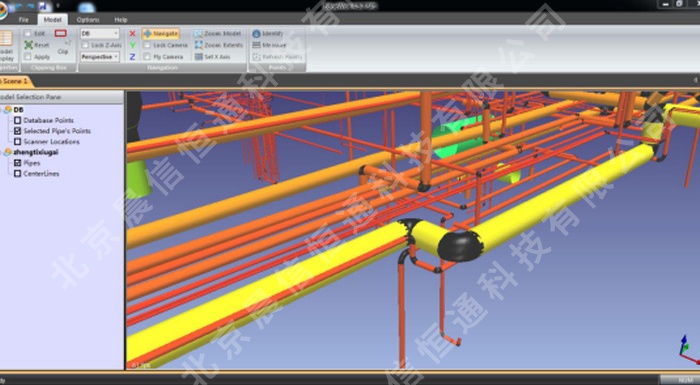Screen dimensions: 700x385
Task: Toggle the Database Points checkbox
Action: pyautogui.click(x=17, y=120)
